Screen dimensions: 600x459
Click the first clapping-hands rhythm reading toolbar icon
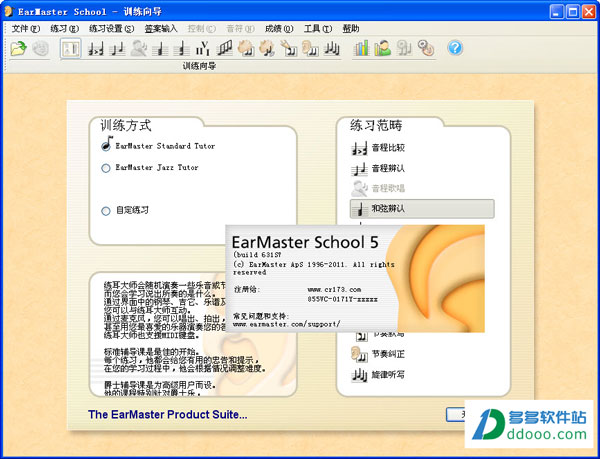[246, 49]
